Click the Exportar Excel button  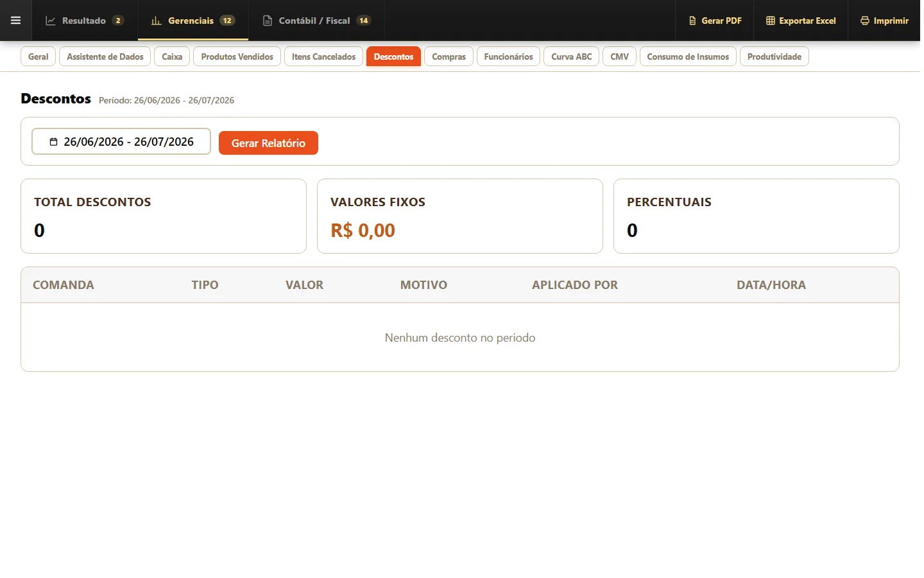pyautogui.click(x=801, y=21)
